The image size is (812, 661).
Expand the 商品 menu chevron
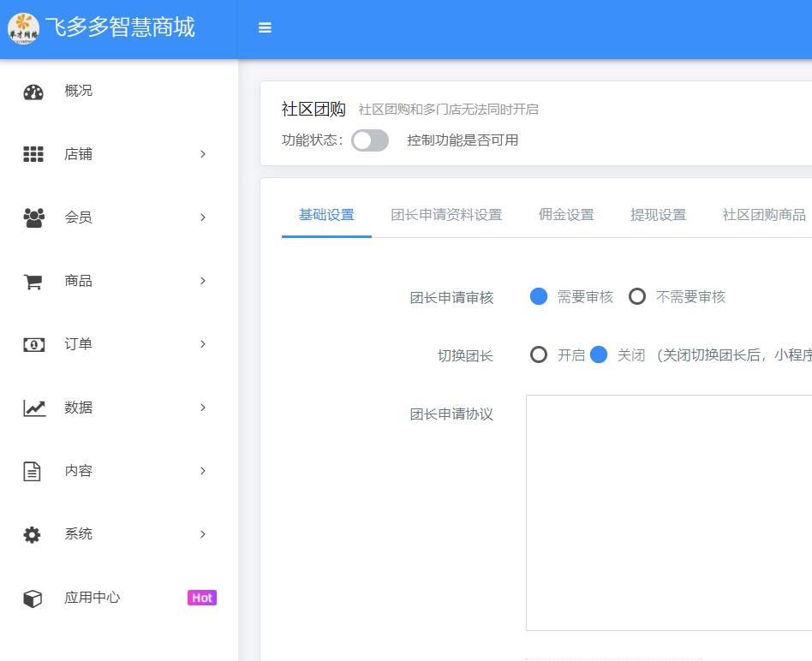click(203, 281)
